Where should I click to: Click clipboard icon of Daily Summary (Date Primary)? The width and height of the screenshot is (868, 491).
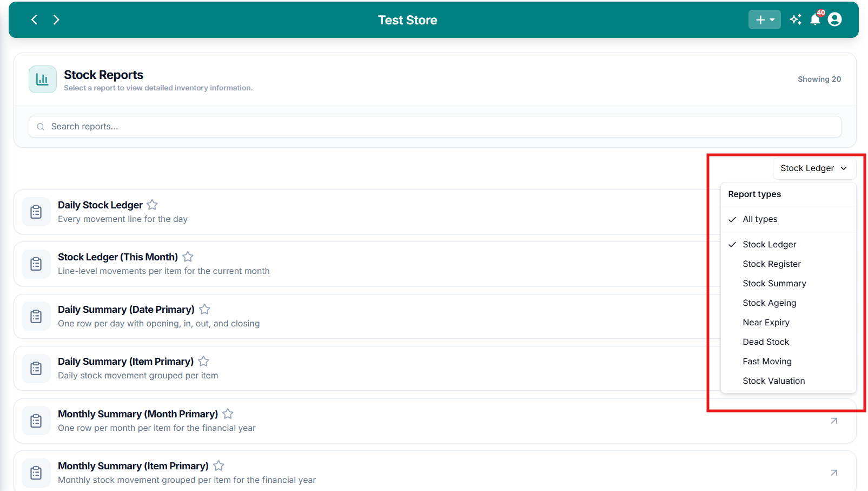(36, 317)
